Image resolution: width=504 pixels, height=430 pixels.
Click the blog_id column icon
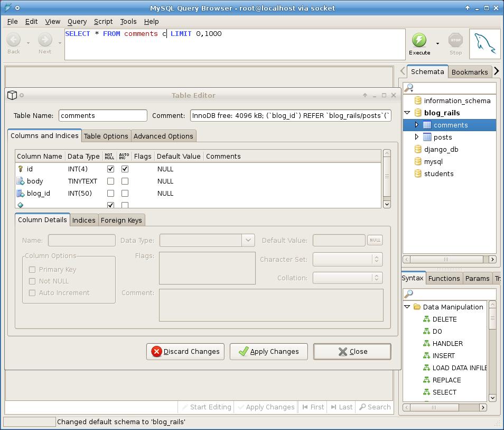[x=21, y=194]
